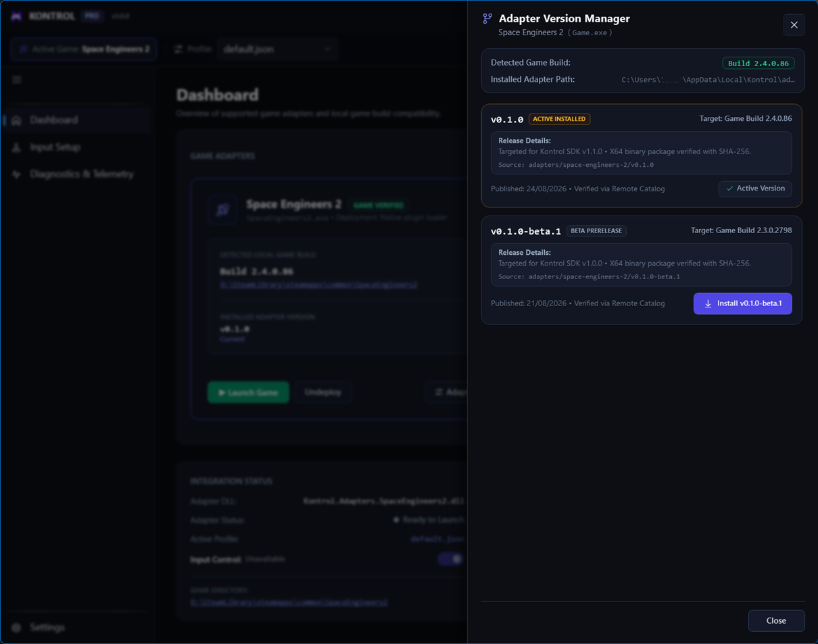Image resolution: width=818 pixels, height=644 pixels.
Task: Click the swap icon beside the Profile label
Action: (178, 49)
